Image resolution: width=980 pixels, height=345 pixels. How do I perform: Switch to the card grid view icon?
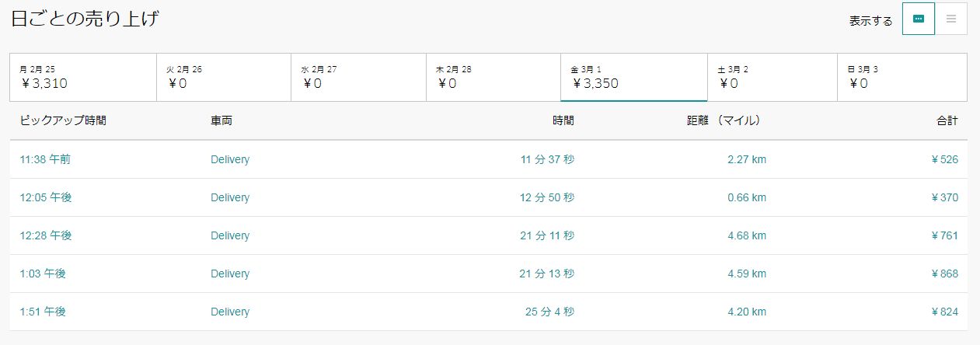pos(919,19)
